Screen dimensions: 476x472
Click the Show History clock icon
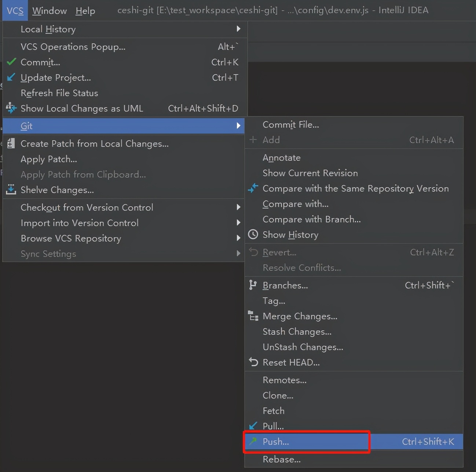(253, 235)
